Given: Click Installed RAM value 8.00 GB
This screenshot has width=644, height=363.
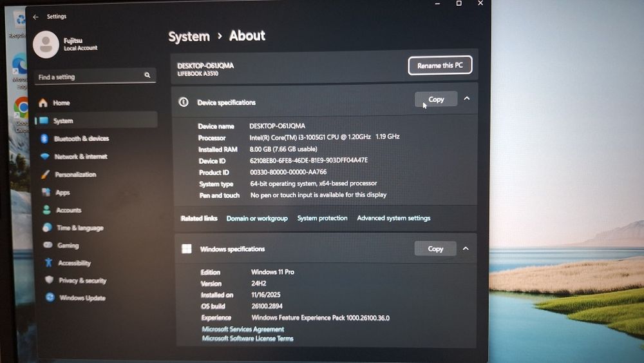Looking at the screenshot, I should [283, 149].
